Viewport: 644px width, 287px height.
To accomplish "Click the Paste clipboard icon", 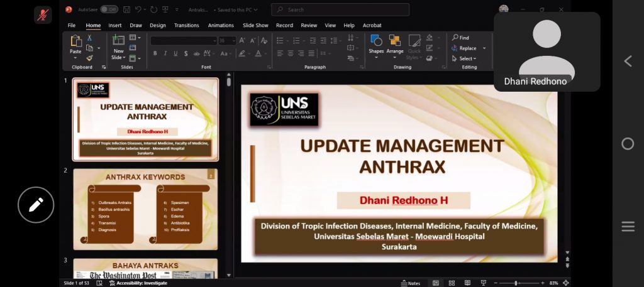I will (x=76, y=41).
